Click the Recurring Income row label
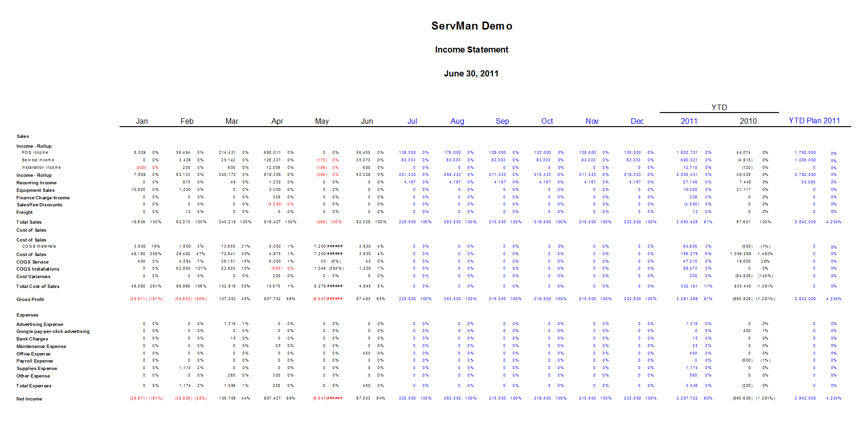The height and width of the screenshot is (430, 868). (x=37, y=183)
